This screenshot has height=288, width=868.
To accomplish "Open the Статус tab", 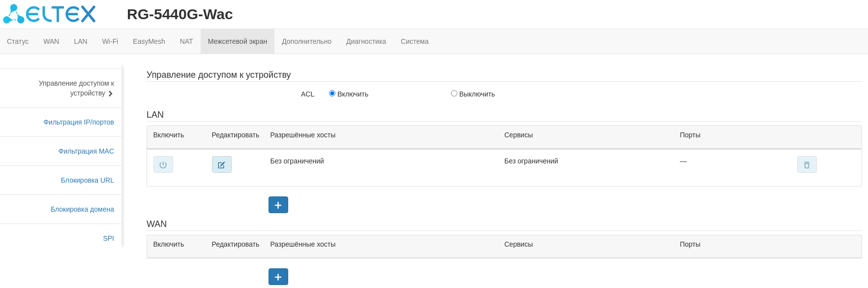I will (x=18, y=41).
